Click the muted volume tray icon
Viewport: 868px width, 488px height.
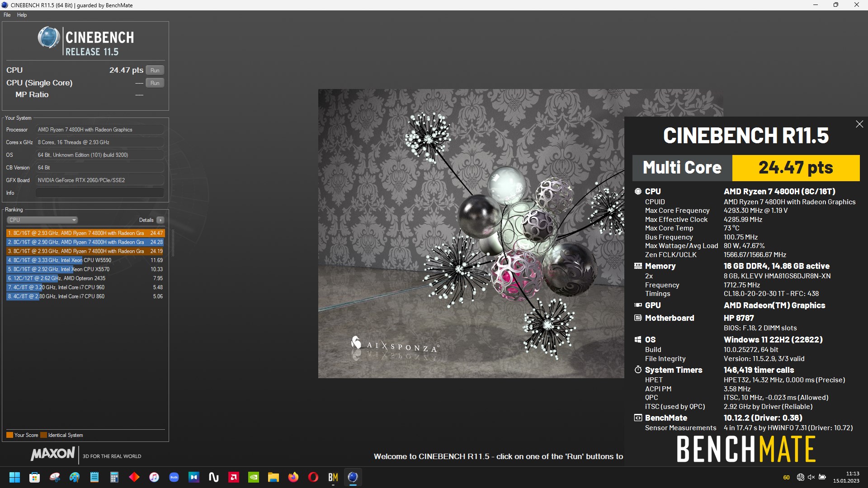coord(811,477)
